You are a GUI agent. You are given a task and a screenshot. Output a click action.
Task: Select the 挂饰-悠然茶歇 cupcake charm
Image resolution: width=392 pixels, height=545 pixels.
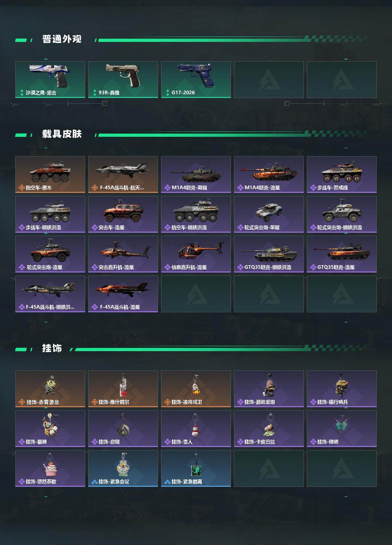point(50,468)
